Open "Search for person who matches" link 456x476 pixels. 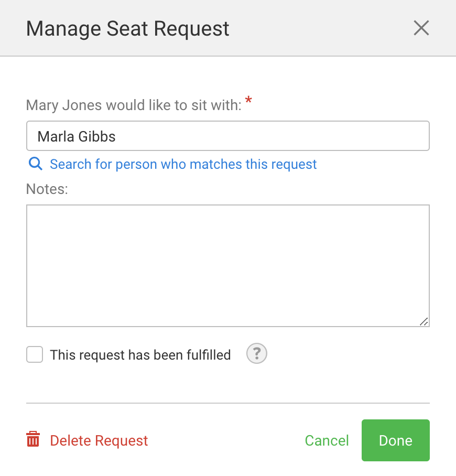click(183, 164)
